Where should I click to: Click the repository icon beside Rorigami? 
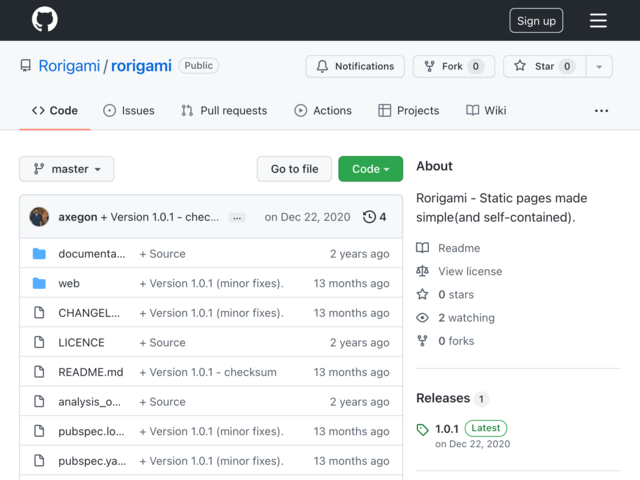coord(26,66)
